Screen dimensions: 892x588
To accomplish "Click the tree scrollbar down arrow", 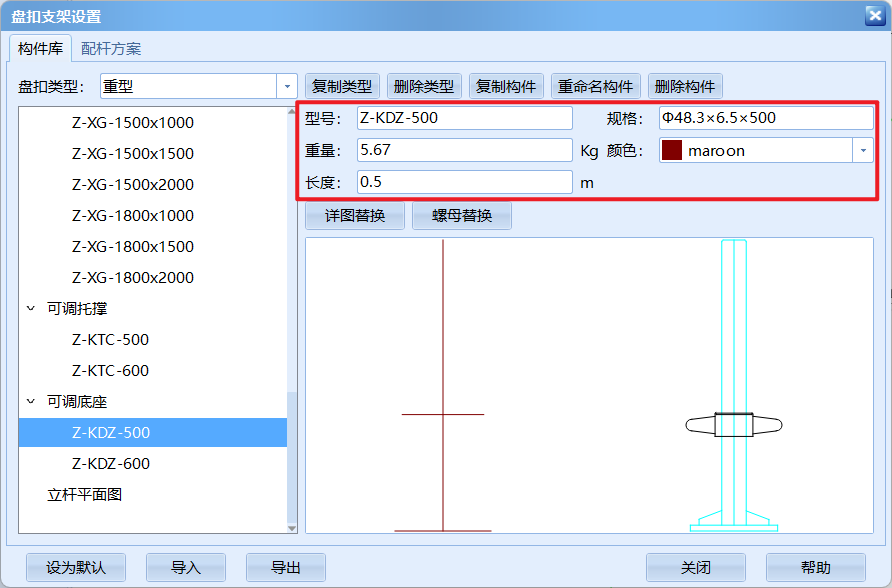I will point(292,527).
